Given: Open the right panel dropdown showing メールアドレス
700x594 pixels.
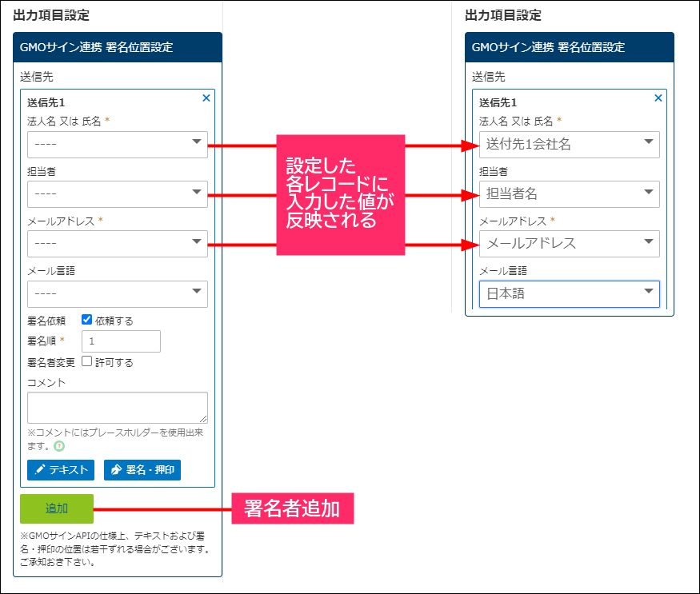Looking at the screenshot, I should (x=569, y=243).
